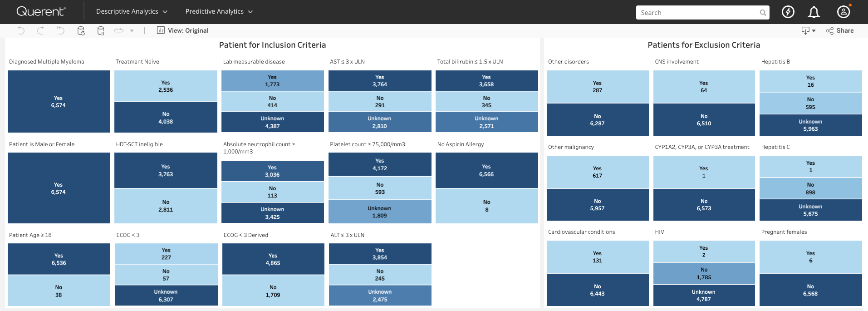Select Hepatitis B No 595 tile
Viewport: 868px width, 311px height.
(811, 103)
